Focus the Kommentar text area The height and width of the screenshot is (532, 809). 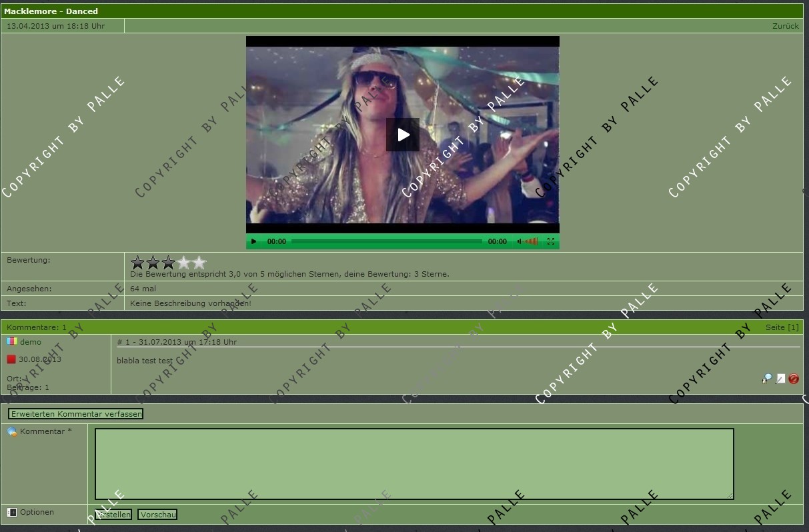414,464
